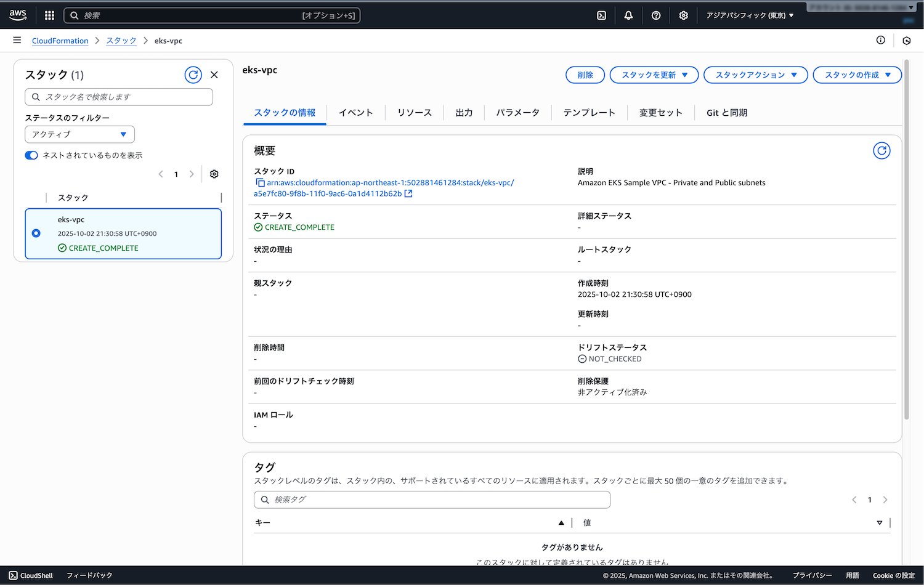Open stack list preferences gear
This screenshot has width=924, height=587.
214,174
